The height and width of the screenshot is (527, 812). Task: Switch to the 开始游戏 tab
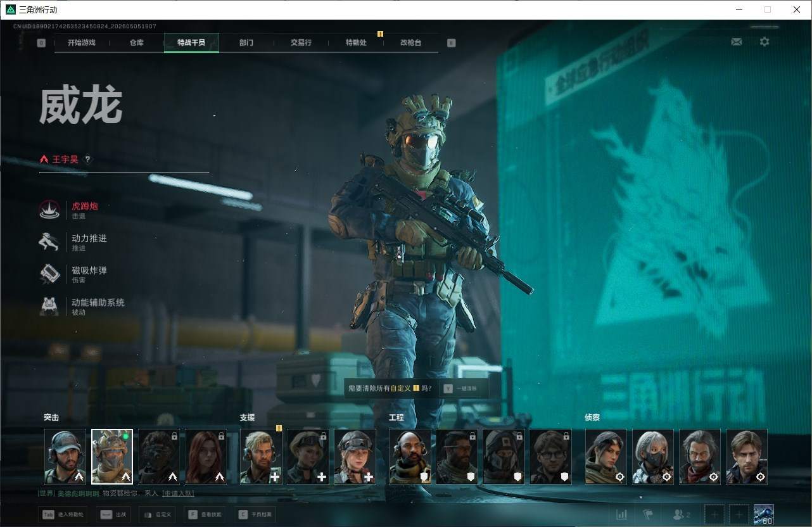point(82,43)
